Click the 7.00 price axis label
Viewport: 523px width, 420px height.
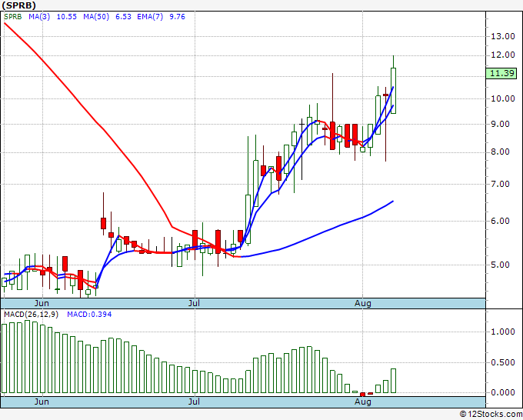click(501, 184)
